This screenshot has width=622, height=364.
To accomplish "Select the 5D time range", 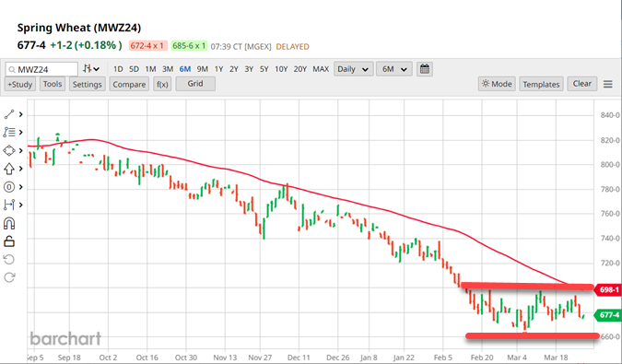I will (x=135, y=69).
